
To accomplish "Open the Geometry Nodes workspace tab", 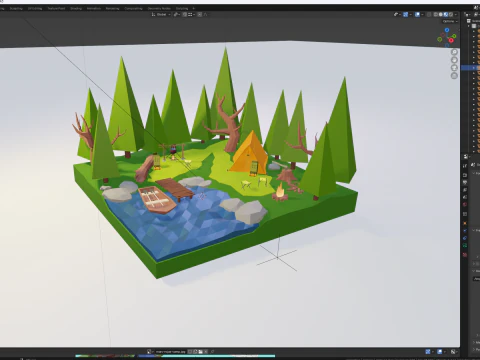I will [159, 8].
